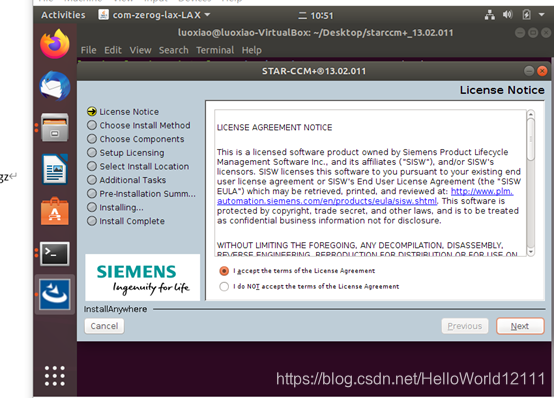The height and width of the screenshot is (398, 554).
Task: Click the STAR-CCM+ installer dock icon
Action: pos(55,294)
